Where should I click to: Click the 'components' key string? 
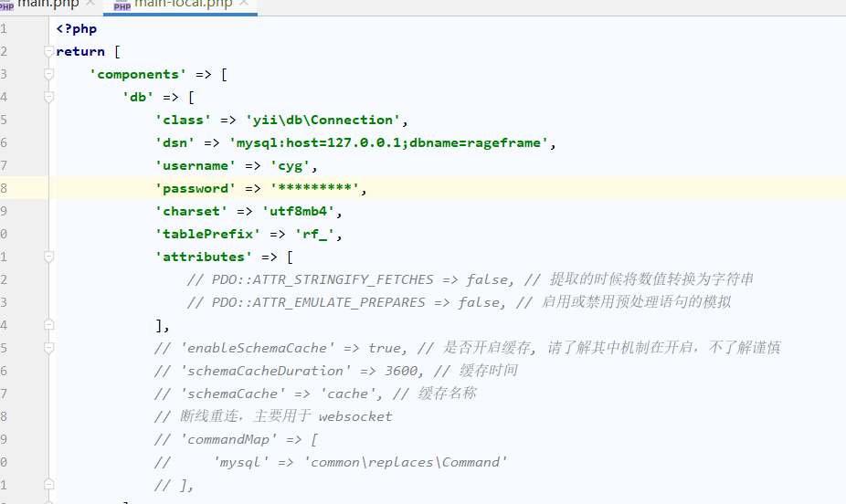pos(138,74)
